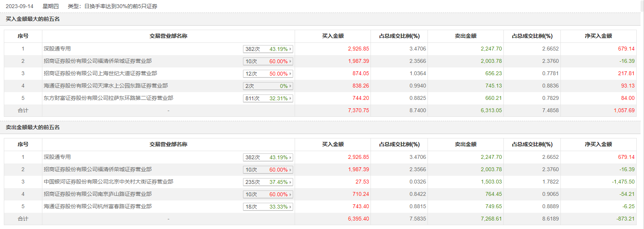Click 卖出金额最大的前五名 section heading
Image resolution: width=644 pixels, height=229 pixels.
coord(33,127)
